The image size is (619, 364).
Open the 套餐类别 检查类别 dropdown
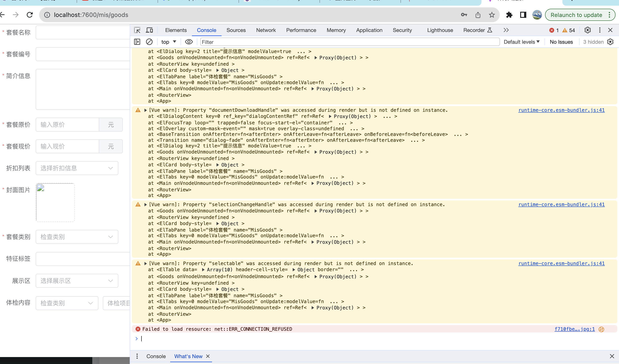point(77,237)
